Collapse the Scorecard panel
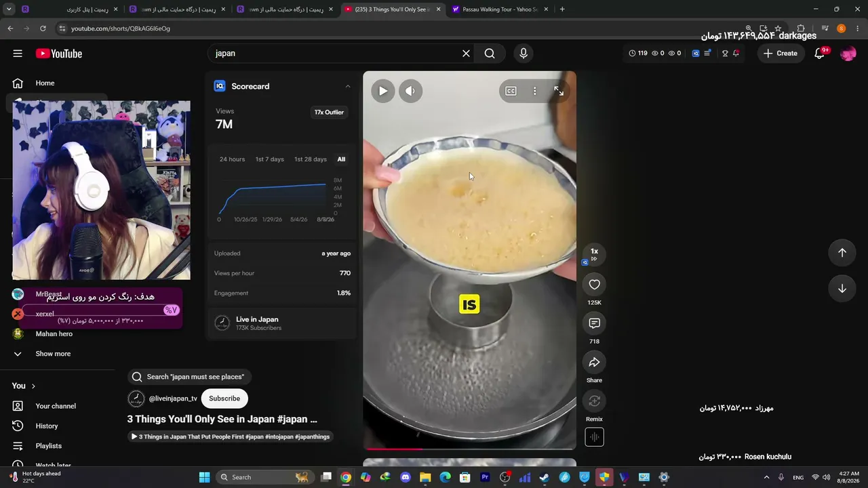 coord(348,86)
